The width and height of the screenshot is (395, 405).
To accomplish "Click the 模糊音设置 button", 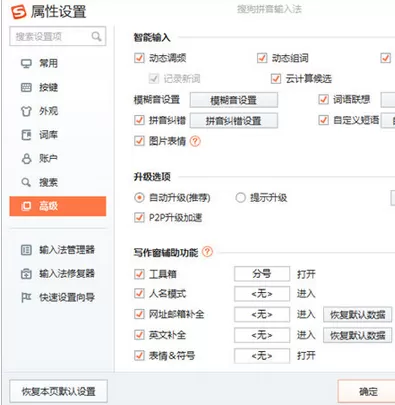I will pos(234,100).
